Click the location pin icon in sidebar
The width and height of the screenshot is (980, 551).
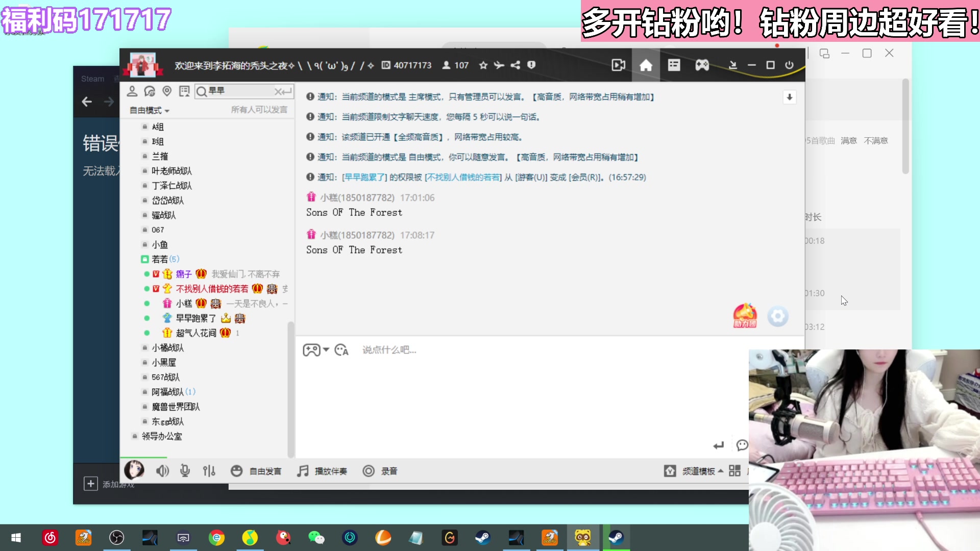coord(167,91)
